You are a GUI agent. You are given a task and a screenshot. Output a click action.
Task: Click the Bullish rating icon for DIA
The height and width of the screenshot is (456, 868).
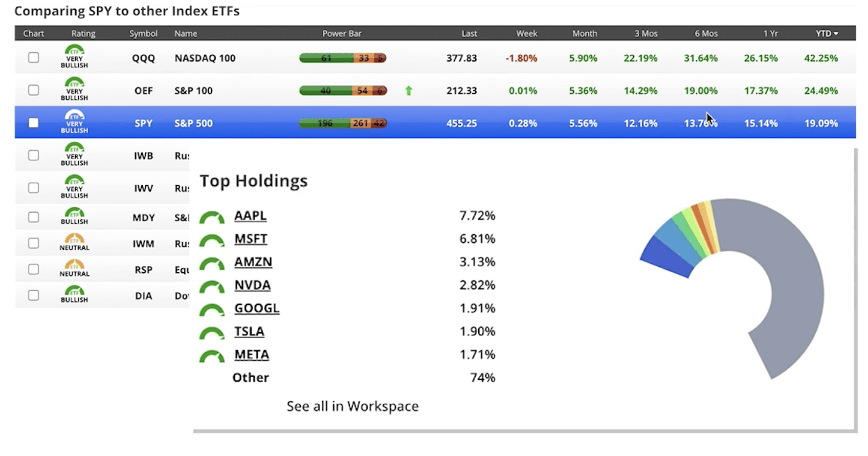[75, 294]
